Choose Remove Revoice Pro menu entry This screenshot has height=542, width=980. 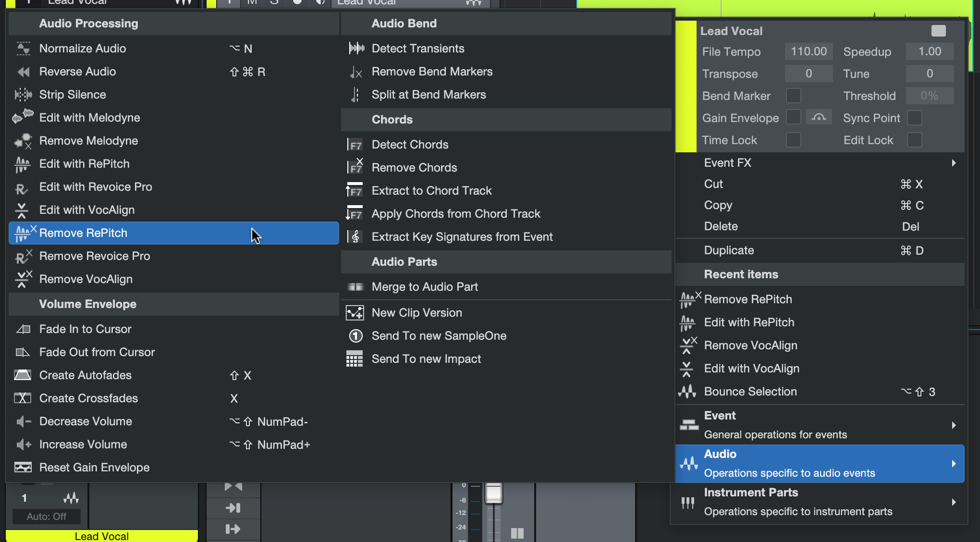coord(95,256)
